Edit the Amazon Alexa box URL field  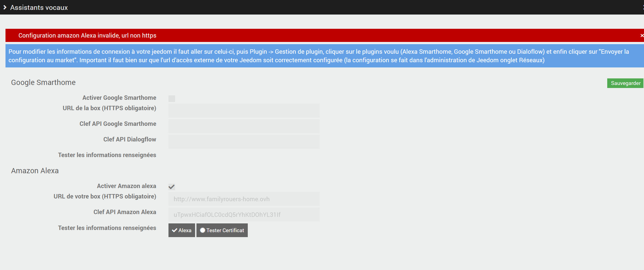[244, 199]
